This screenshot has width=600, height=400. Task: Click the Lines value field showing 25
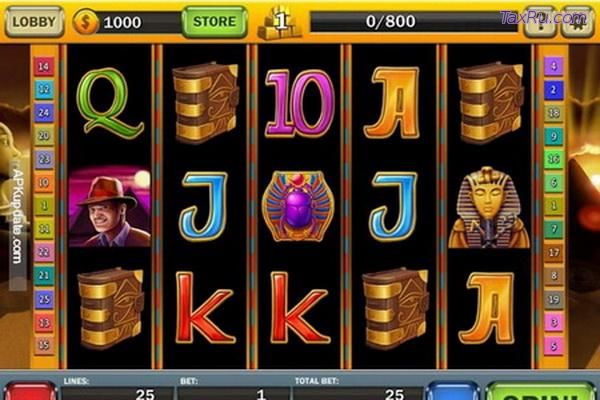pyautogui.click(x=118, y=393)
